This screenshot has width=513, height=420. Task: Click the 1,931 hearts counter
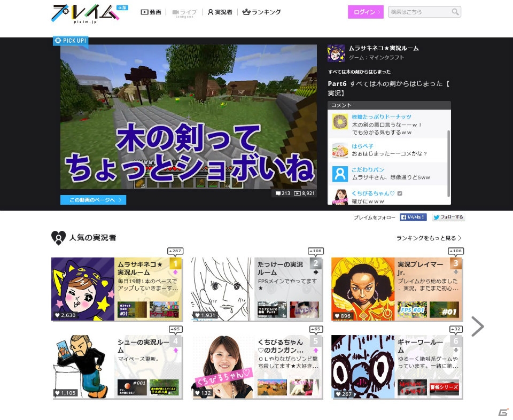[205, 315]
